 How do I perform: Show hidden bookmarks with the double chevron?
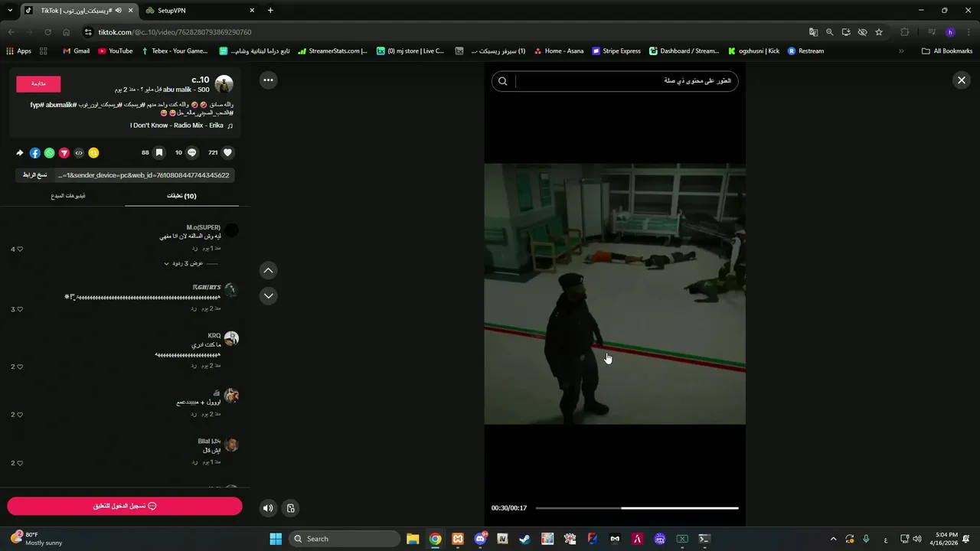(901, 51)
